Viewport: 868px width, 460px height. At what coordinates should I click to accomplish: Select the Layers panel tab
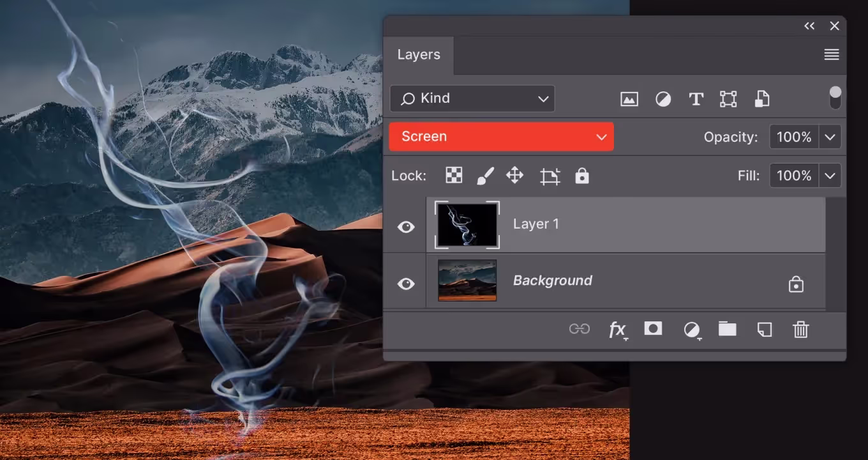click(x=419, y=55)
